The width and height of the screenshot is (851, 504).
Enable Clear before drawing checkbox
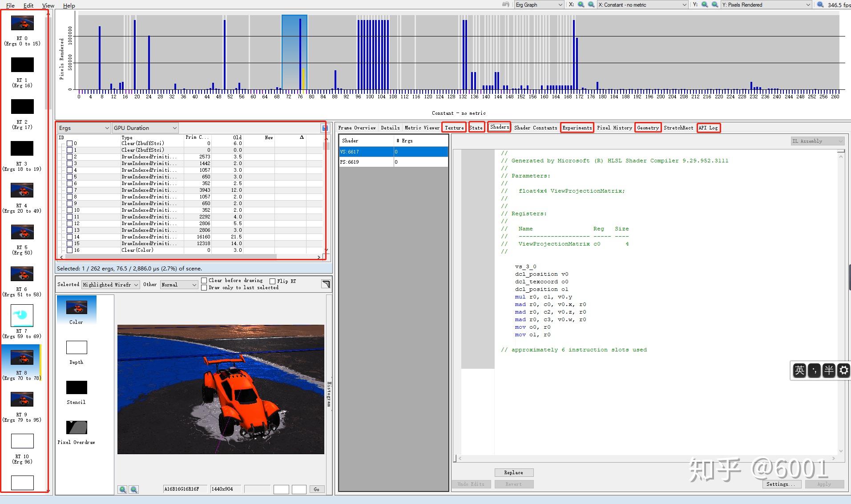click(x=204, y=280)
